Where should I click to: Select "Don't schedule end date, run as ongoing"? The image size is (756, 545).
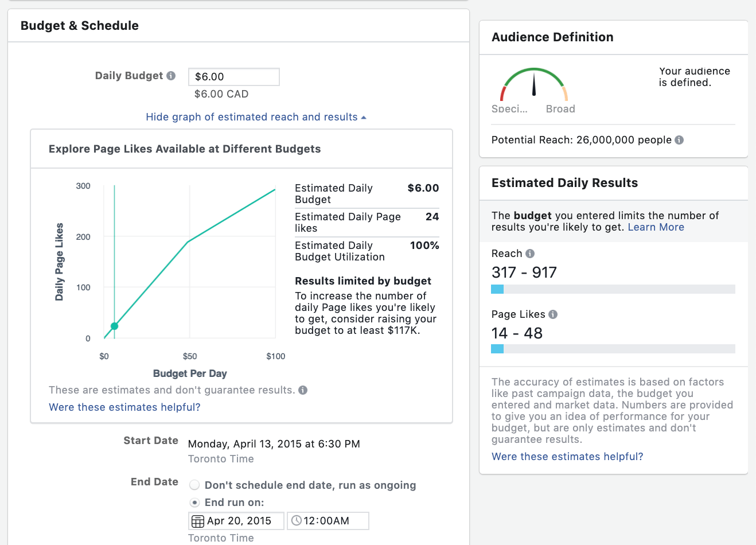click(x=195, y=485)
